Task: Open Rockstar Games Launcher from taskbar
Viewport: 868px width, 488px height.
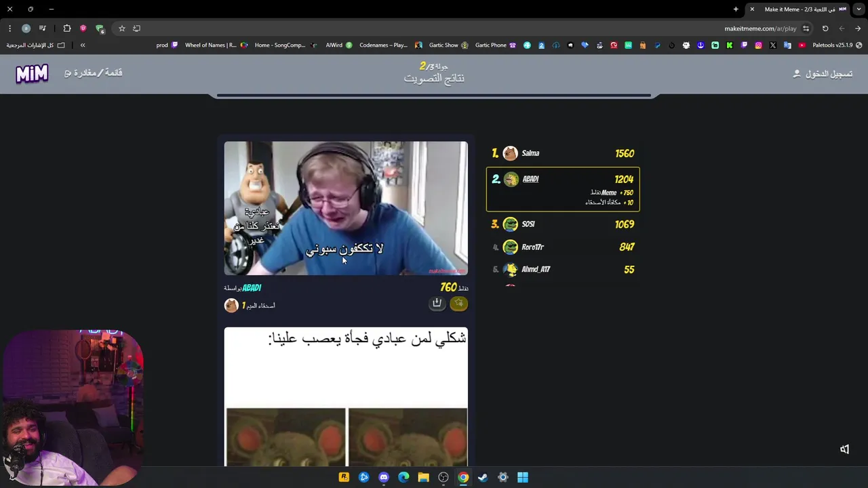Action: [344, 477]
